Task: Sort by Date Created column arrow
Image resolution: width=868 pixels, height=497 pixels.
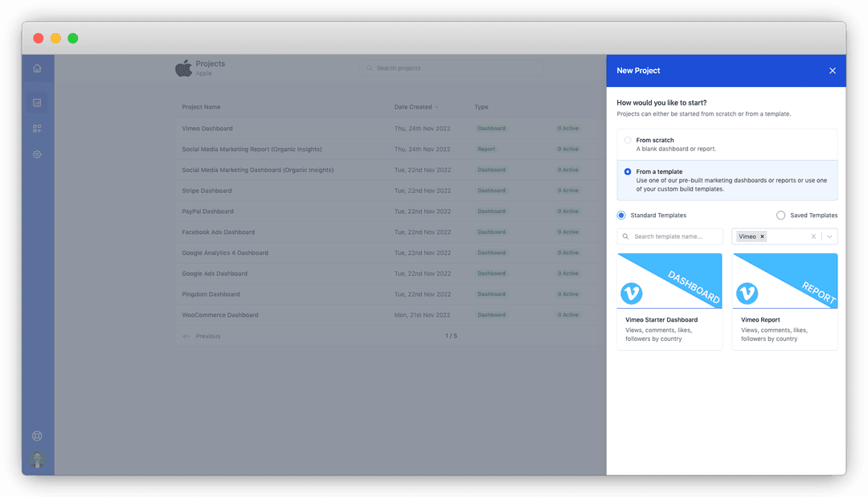Action: 436,108
